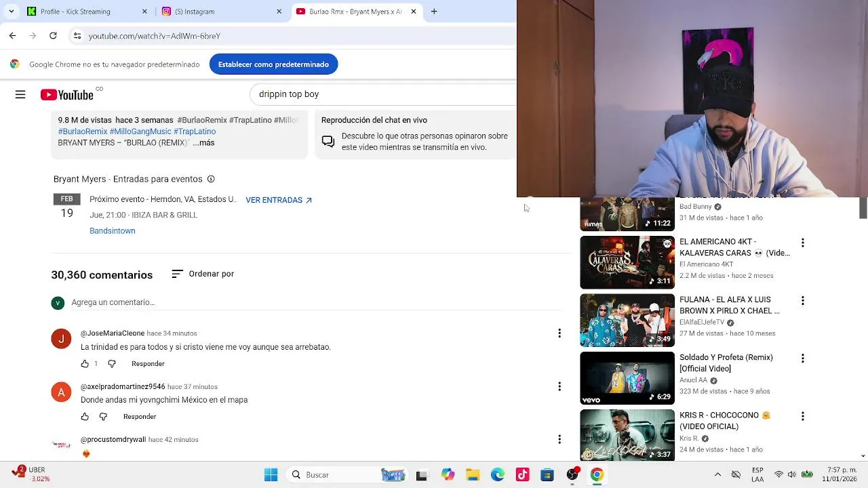Go forward with the browser forward arrow
The height and width of the screenshot is (488, 868).
click(33, 36)
